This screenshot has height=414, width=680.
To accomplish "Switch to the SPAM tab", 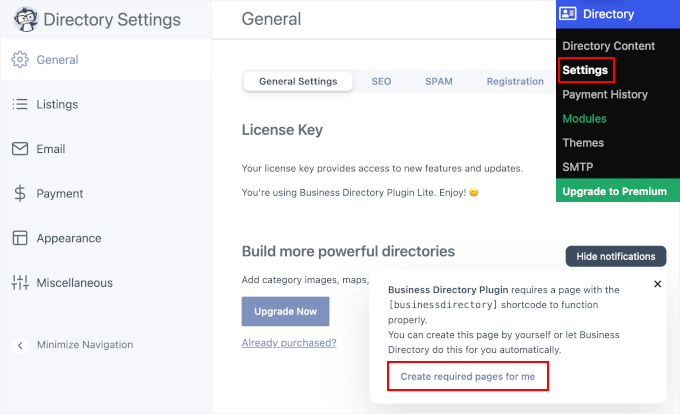I will coord(439,81).
